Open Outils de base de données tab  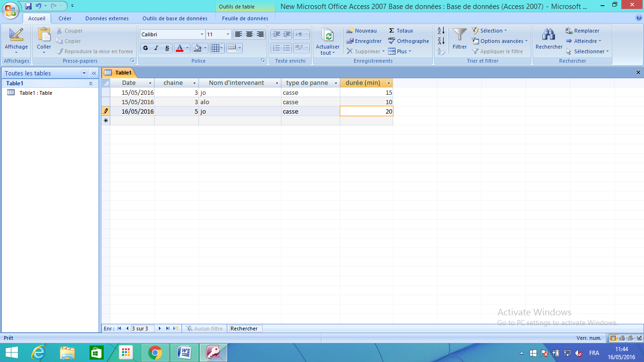click(175, 18)
